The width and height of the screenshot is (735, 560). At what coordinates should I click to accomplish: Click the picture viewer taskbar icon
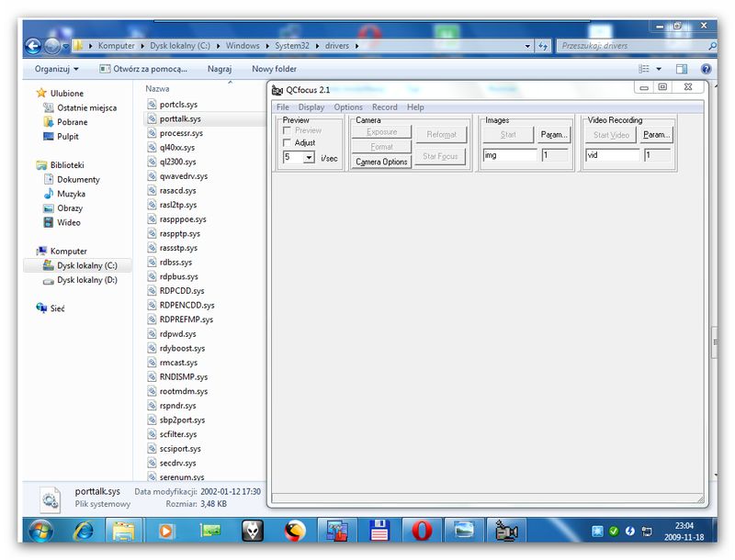[464, 531]
